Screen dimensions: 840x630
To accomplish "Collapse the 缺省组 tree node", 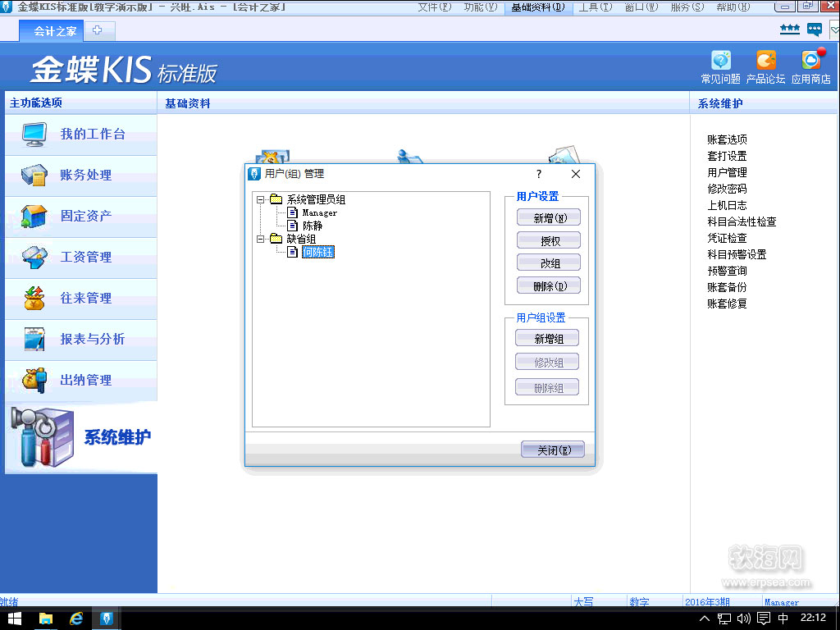I will point(260,239).
